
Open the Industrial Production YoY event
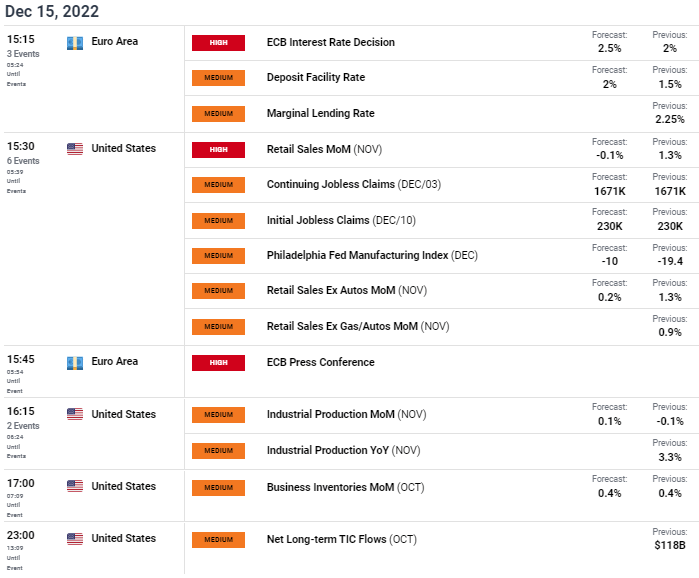(344, 451)
